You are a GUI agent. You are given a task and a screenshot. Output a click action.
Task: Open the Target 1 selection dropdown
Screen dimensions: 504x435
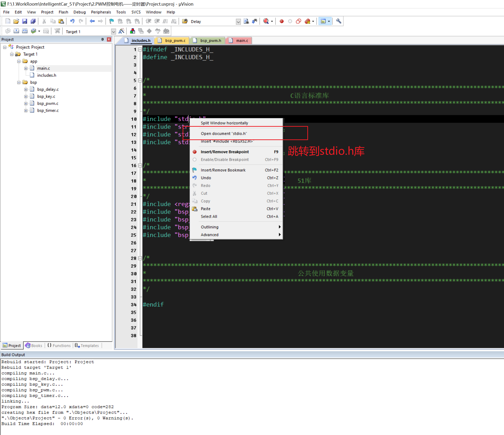tap(113, 32)
